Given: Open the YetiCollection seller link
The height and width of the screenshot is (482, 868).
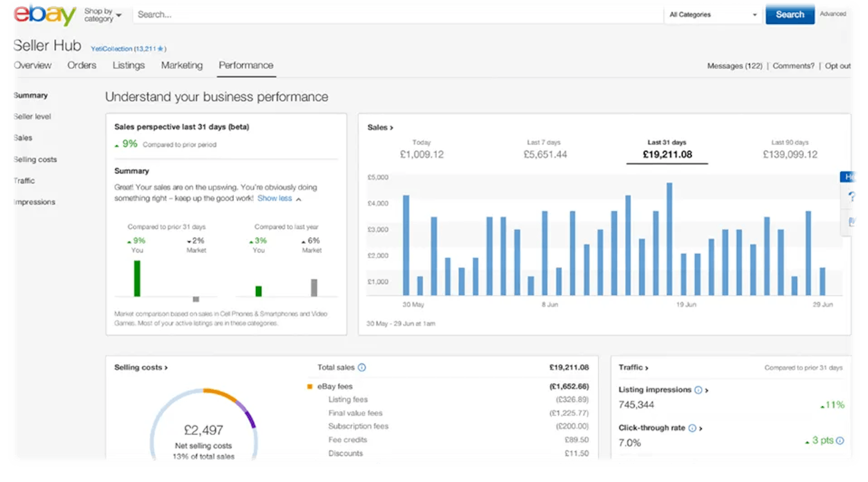Looking at the screenshot, I should (x=111, y=49).
